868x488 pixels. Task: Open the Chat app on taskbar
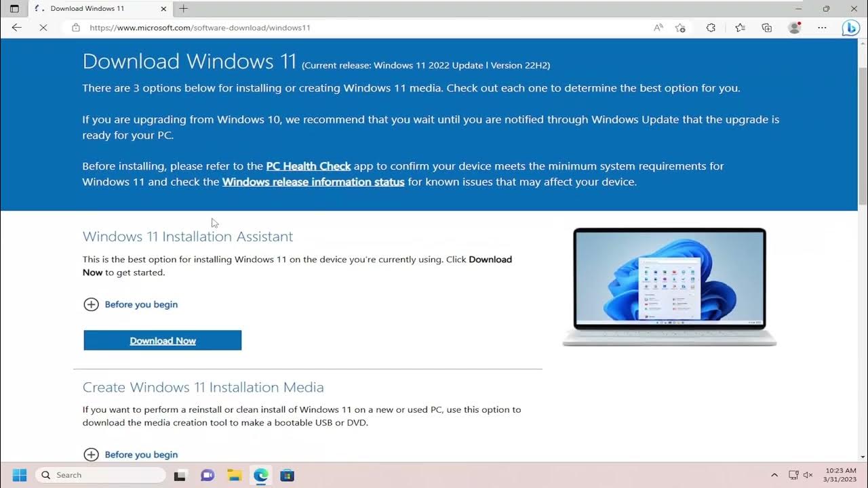point(208,475)
